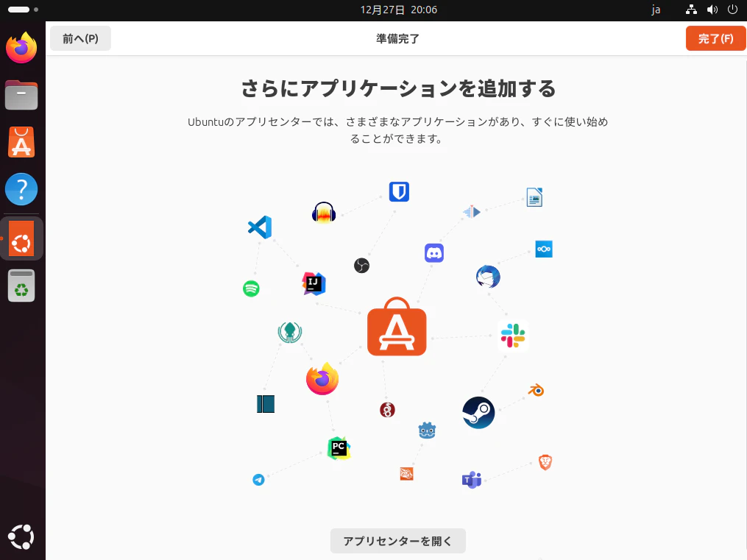Open the clock showing 12月27日 20:06

(398, 10)
